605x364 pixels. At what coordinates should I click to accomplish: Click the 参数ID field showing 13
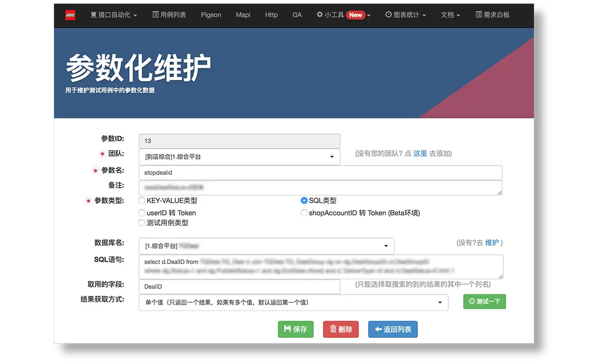point(239,141)
